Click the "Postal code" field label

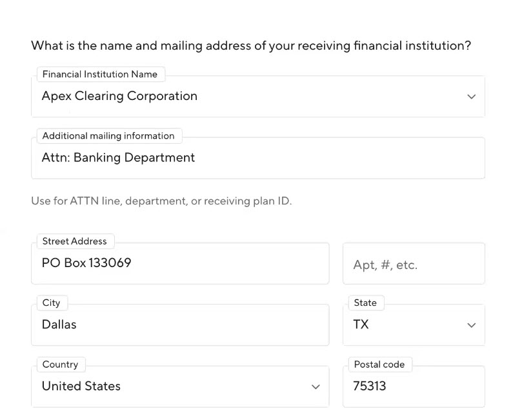(x=379, y=365)
